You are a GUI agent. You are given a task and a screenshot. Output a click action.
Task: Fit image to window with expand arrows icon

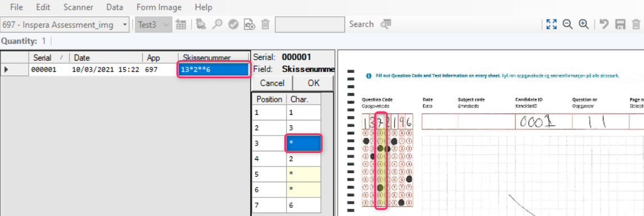(552, 24)
